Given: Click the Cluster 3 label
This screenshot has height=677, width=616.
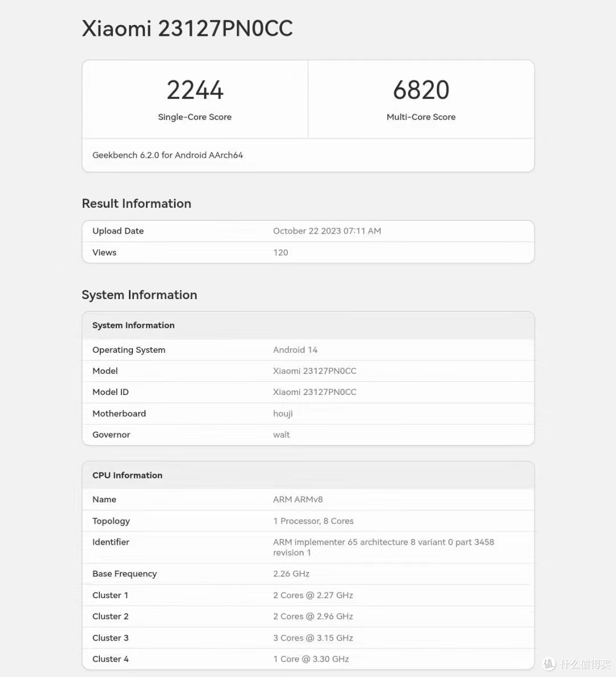Looking at the screenshot, I should (111, 638).
